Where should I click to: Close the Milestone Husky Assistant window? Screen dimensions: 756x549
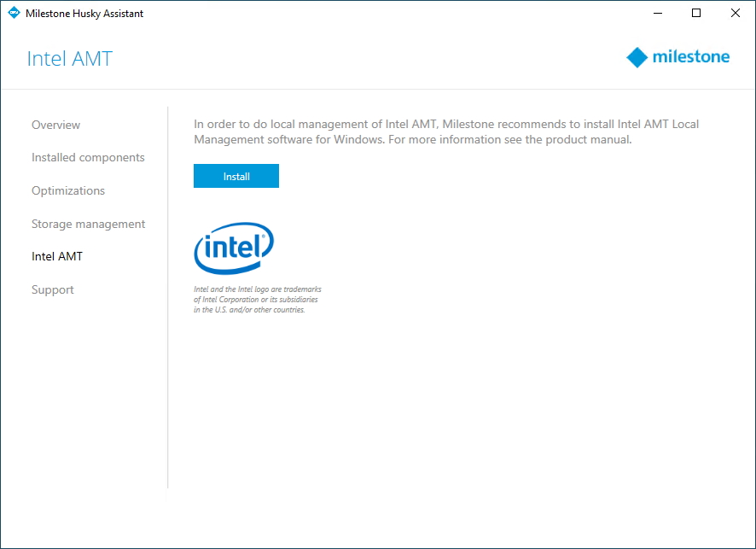[736, 14]
